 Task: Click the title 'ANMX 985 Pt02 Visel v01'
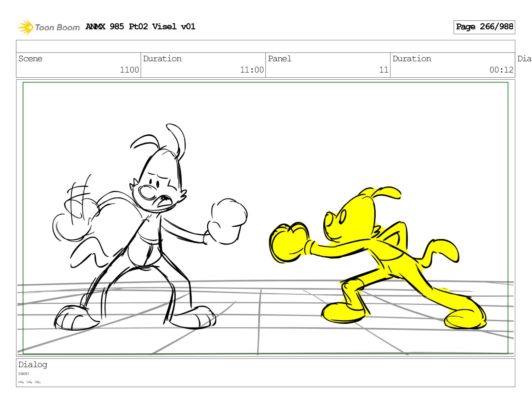(141, 26)
